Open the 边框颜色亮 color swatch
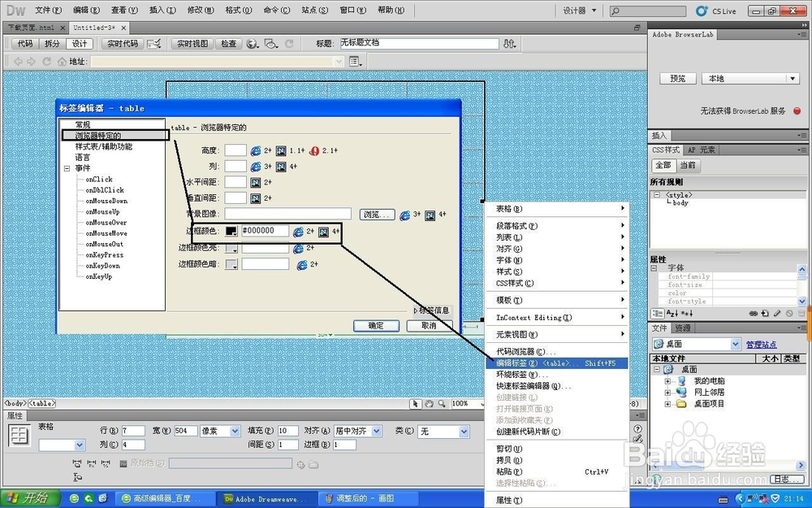 click(x=231, y=248)
